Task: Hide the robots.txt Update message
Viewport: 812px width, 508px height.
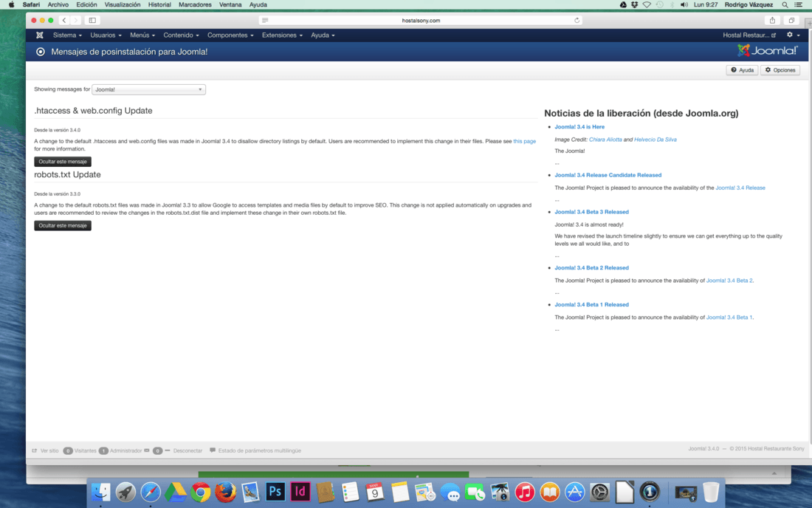Action: (x=63, y=226)
